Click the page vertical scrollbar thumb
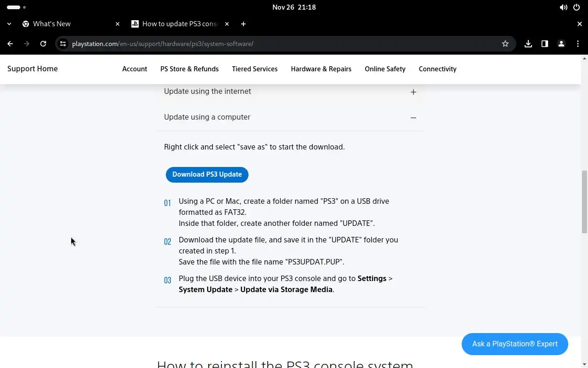 click(584, 201)
